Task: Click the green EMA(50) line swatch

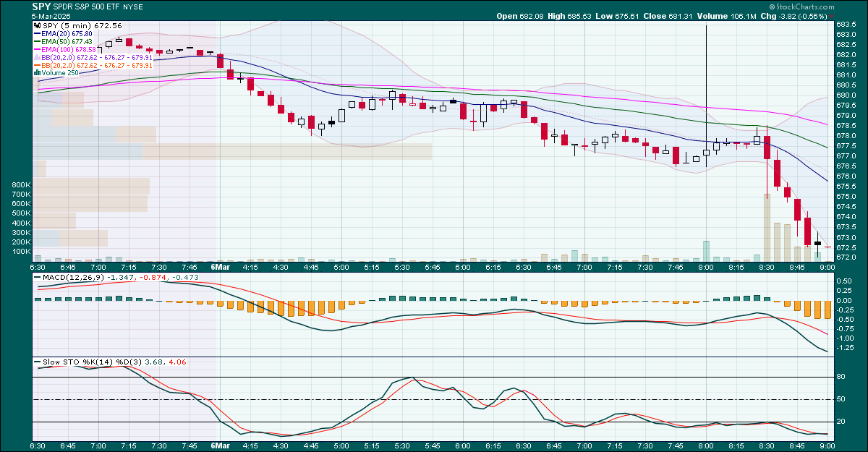Action: (36, 42)
